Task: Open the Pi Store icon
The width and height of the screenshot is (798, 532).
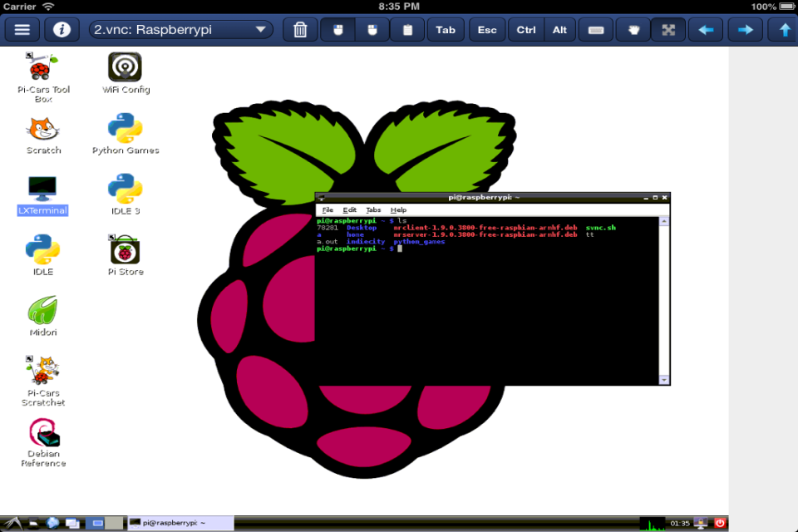Action: [x=126, y=255]
